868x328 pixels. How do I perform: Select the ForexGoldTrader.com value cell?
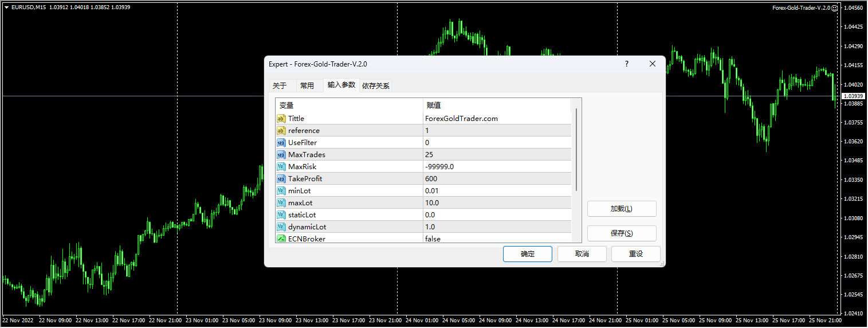click(x=497, y=119)
